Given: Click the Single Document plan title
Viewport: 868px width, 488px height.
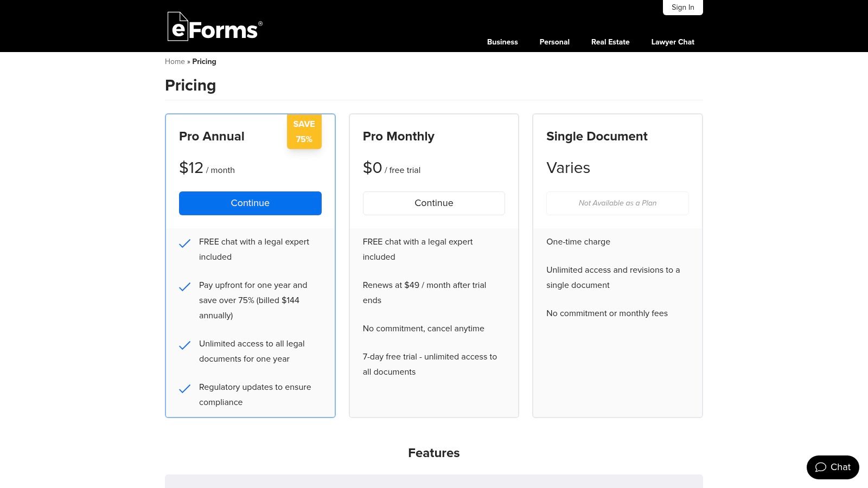Looking at the screenshot, I should (x=597, y=136).
